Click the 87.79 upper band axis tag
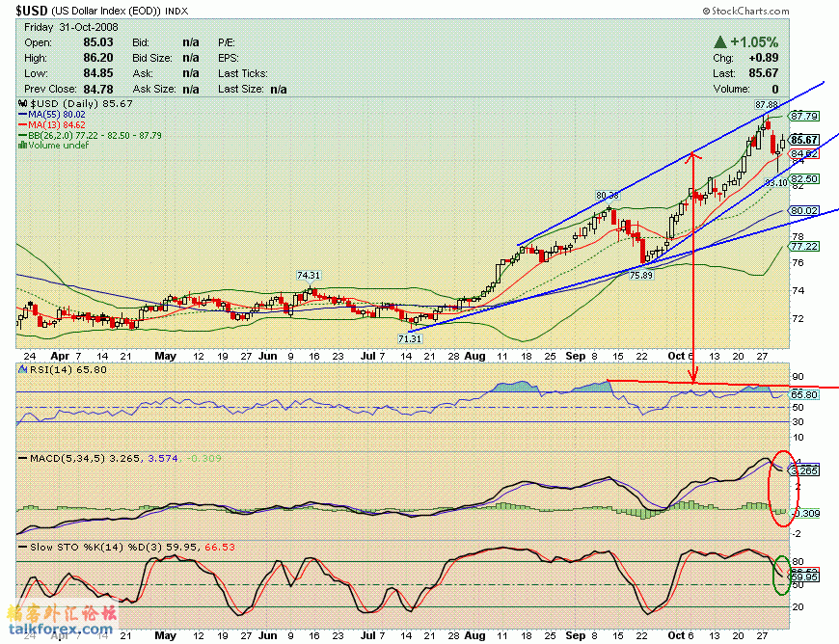839x644 pixels. [804, 116]
